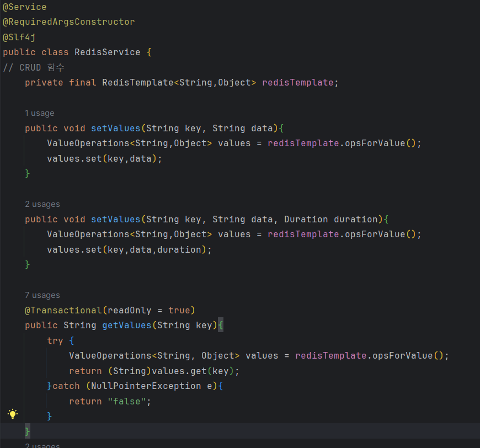The image size is (480, 448).
Task: Click the @Transactional(readOnly = true) annotation
Action: click(110, 310)
